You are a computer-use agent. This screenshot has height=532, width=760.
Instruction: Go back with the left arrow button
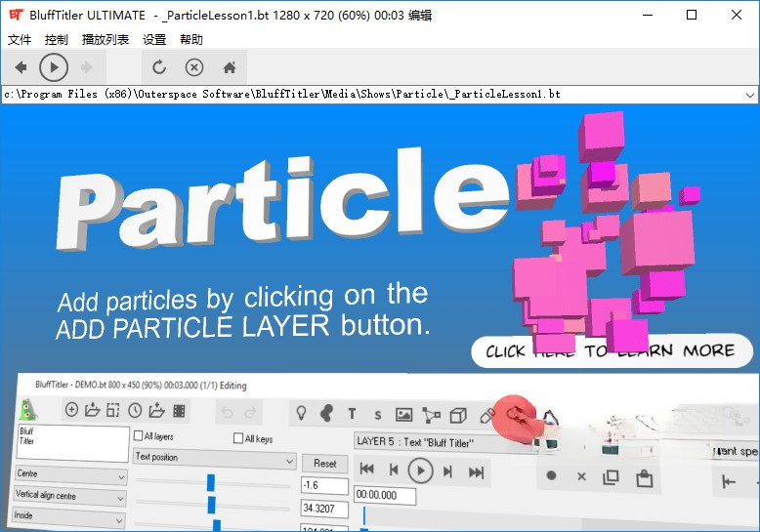pos(21,67)
